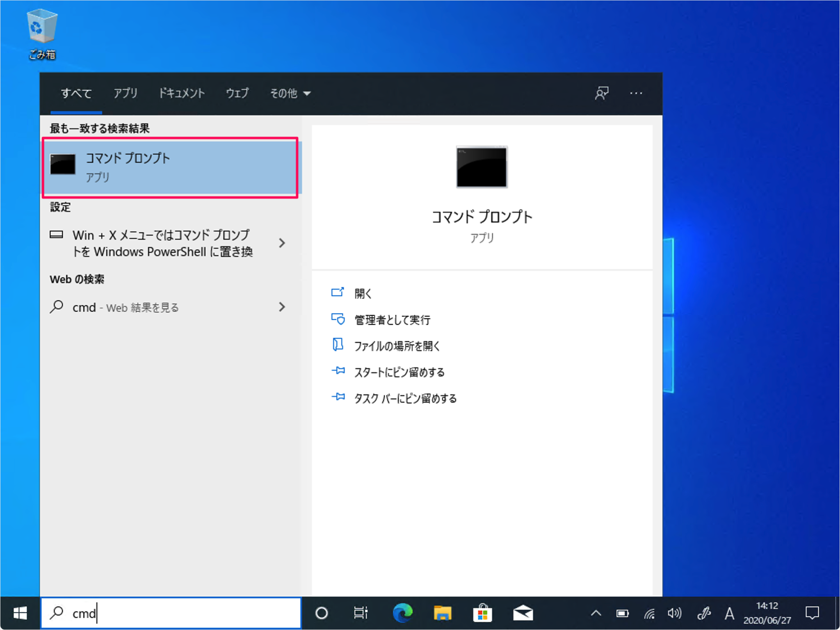Expand the cmd web search result
This screenshot has height=630, width=840.
[x=282, y=307]
